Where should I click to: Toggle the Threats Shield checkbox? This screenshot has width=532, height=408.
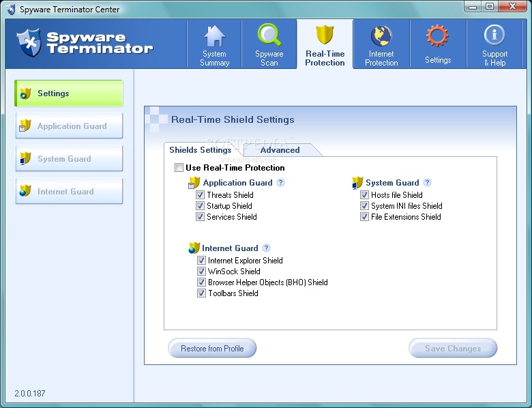[x=200, y=195]
